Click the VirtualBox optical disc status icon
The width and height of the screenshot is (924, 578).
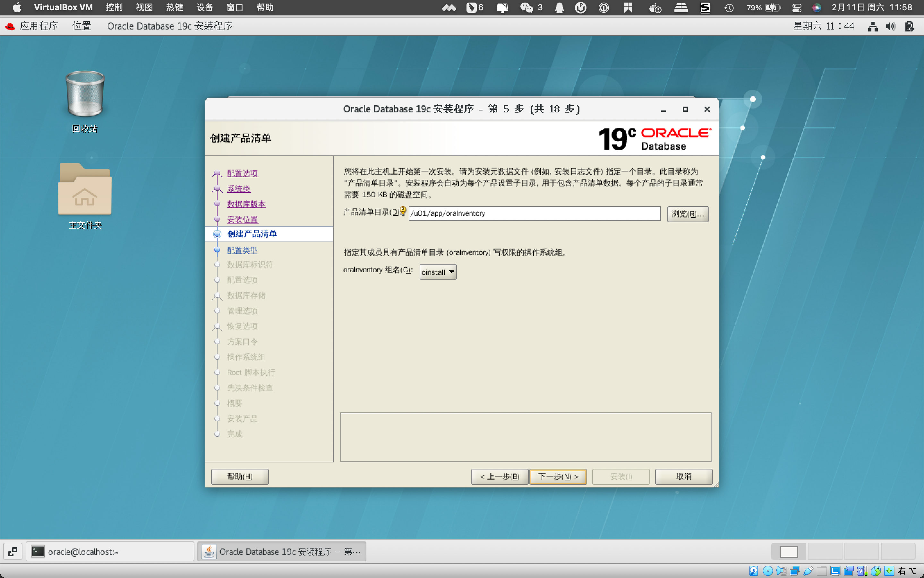[768, 571]
